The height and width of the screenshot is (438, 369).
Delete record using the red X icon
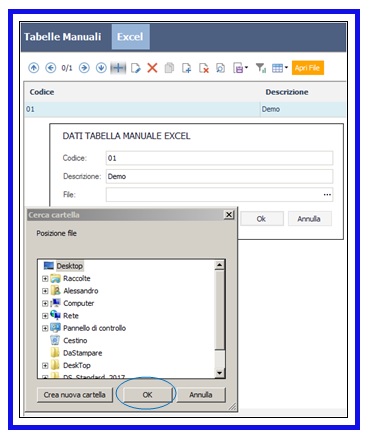point(152,68)
